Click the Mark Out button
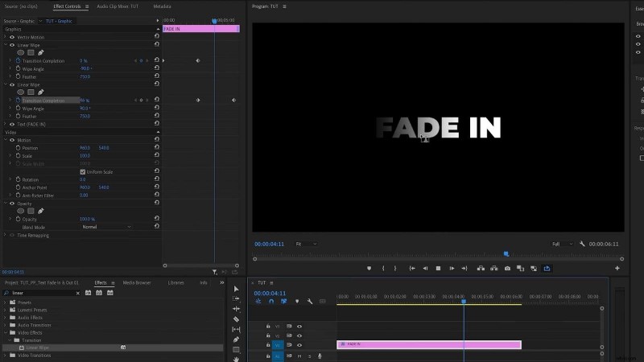The height and width of the screenshot is (362, 644). 395,269
